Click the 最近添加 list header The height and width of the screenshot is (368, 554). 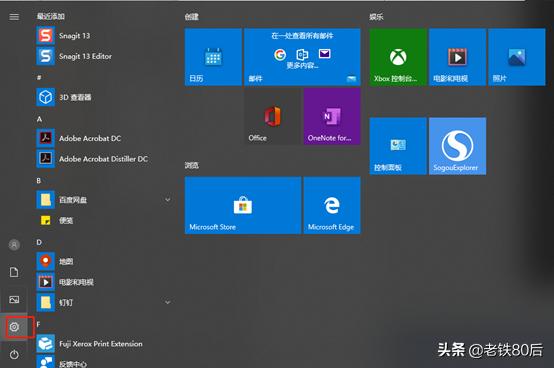coord(51,16)
